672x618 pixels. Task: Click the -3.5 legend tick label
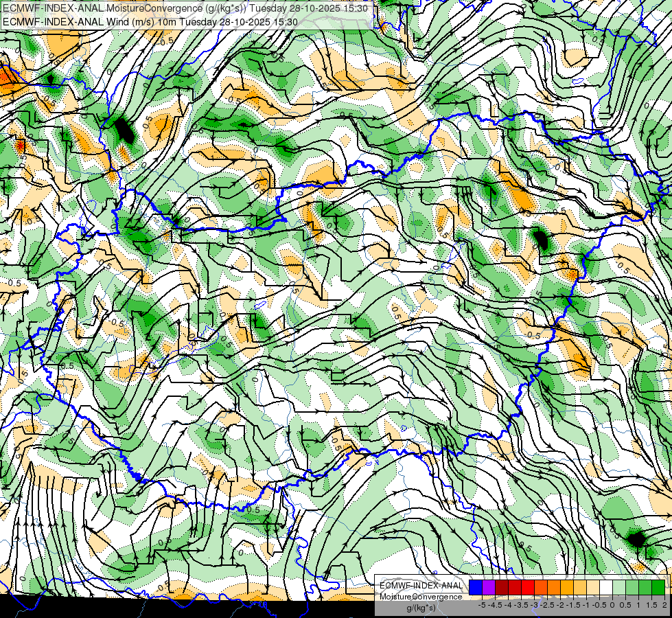click(x=521, y=605)
